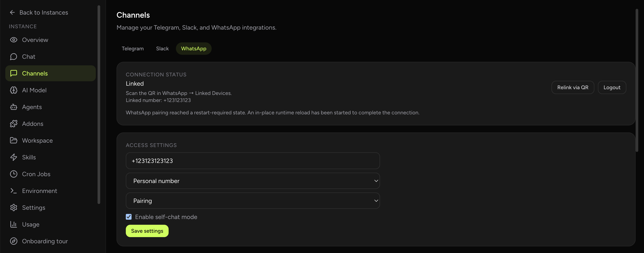Screen dimensions: 644x253
Task: Expand the Pairing dropdown
Action: coord(252,200)
